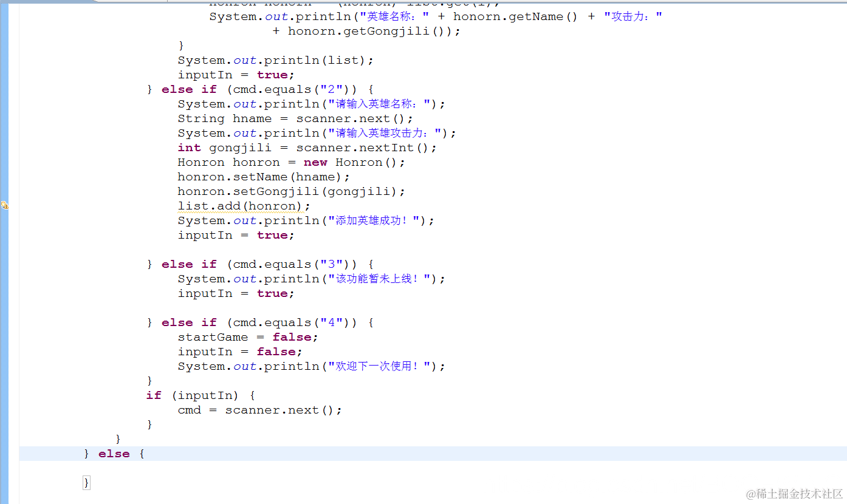Click the warning marker beside list.add(honron)
The height and width of the screenshot is (504, 847).
(x=4, y=206)
